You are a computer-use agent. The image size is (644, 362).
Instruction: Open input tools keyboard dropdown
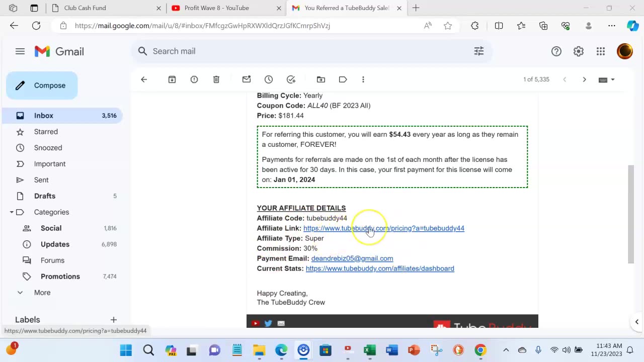[606, 79]
